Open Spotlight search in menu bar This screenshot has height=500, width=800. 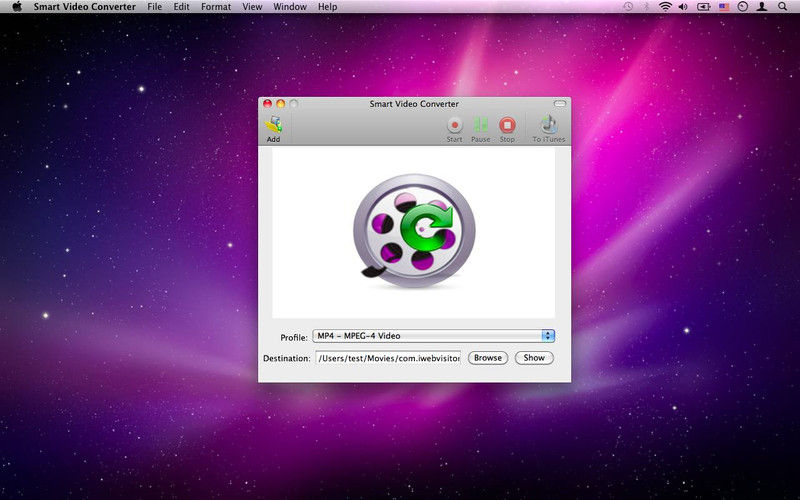[782, 7]
